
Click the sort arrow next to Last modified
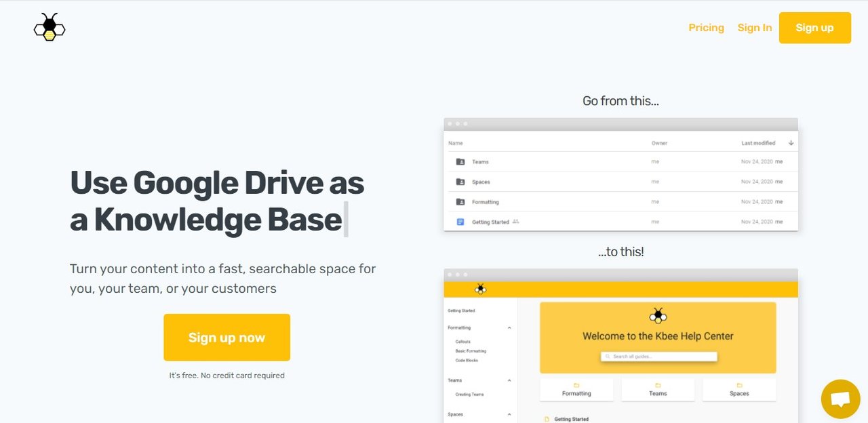tap(791, 143)
